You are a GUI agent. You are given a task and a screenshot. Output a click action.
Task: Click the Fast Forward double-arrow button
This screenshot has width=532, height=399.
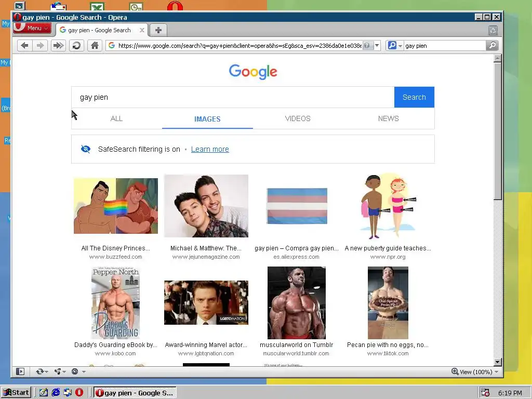[58, 46]
